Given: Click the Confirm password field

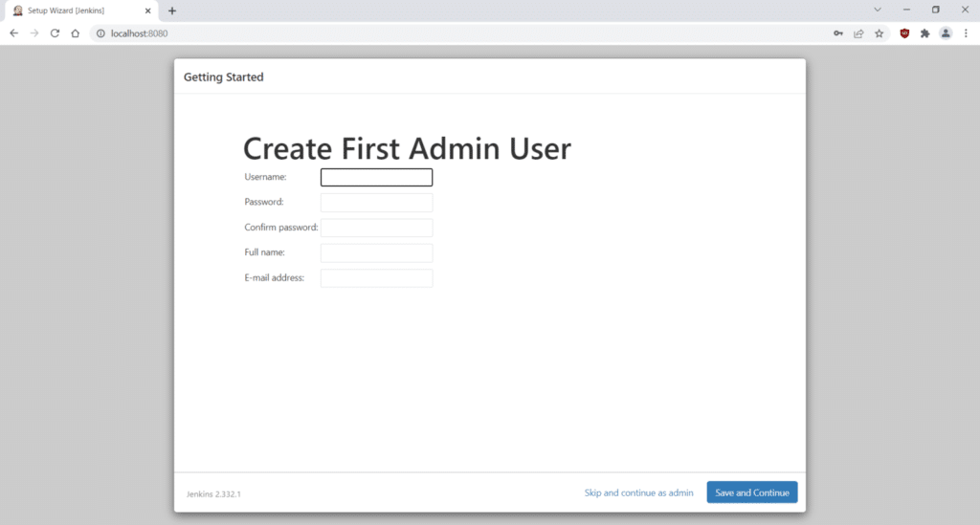Looking at the screenshot, I should 376,228.
